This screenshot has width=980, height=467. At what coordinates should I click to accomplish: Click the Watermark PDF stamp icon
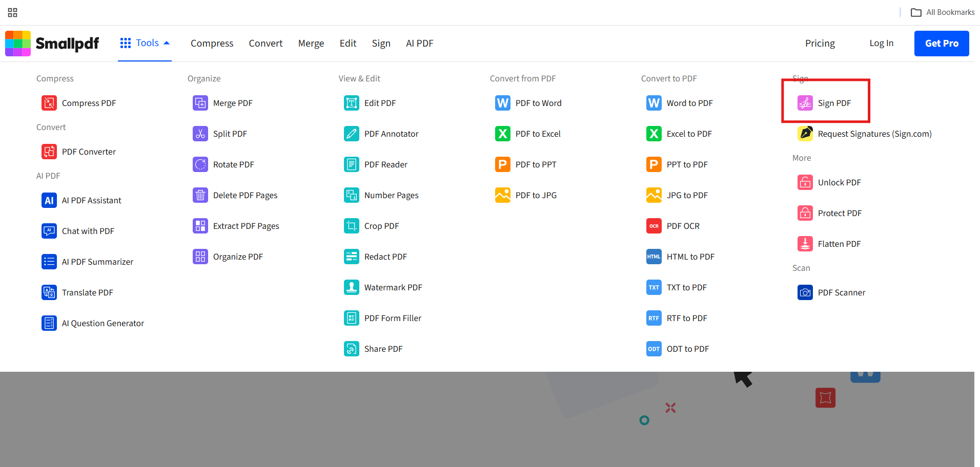click(352, 287)
